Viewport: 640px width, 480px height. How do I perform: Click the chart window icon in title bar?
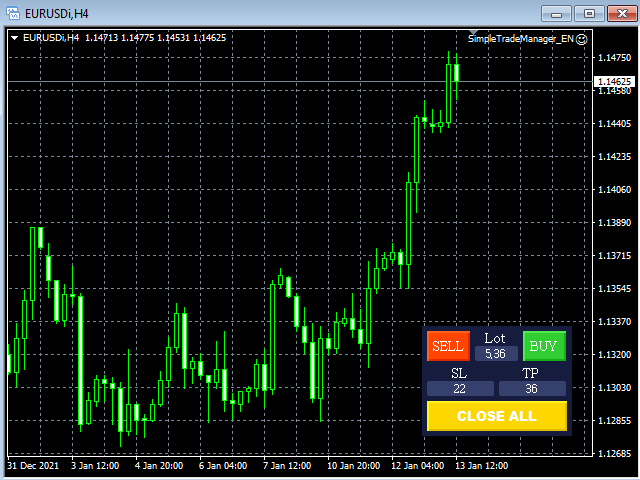click(x=13, y=13)
